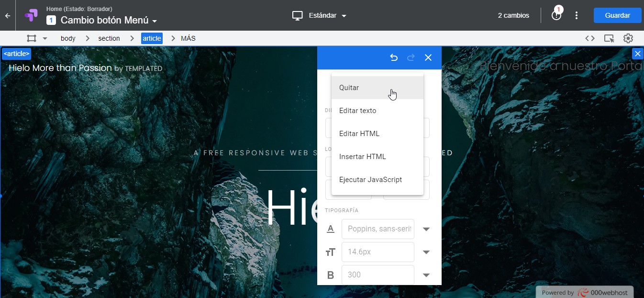644x298 pixels.
Task: Click the Guardar button
Action: (x=617, y=15)
